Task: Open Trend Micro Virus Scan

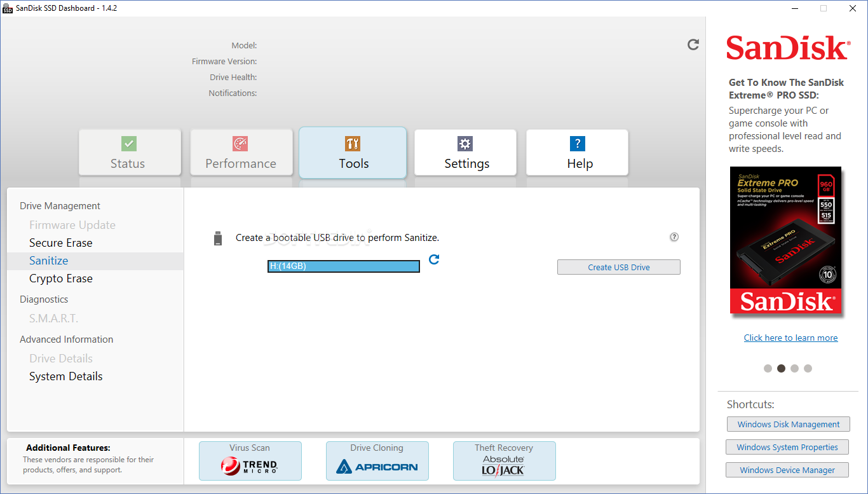Action: click(x=250, y=461)
